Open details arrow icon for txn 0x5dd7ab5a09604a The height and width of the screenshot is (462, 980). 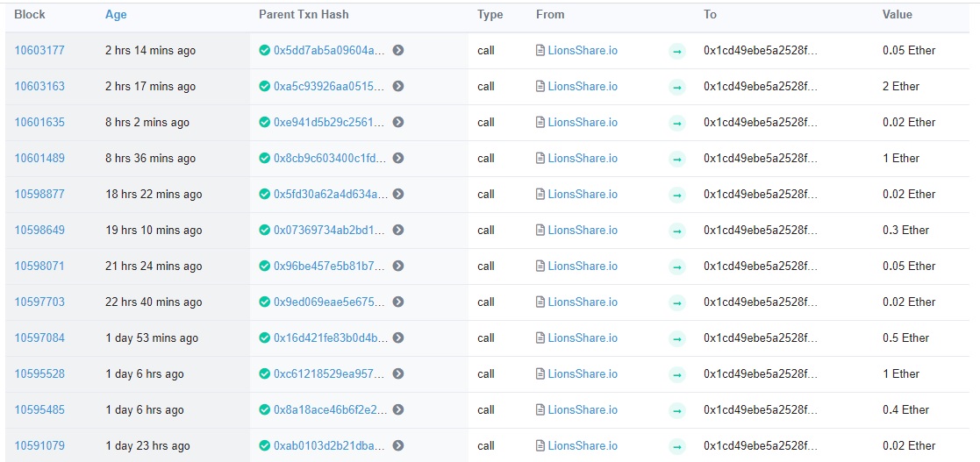pos(398,51)
